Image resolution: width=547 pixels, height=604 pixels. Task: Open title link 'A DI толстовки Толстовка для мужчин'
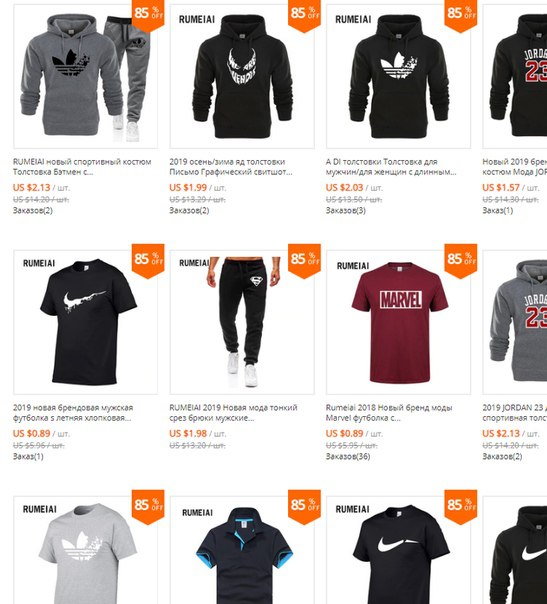pyautogui.click(x=391, y=166)
